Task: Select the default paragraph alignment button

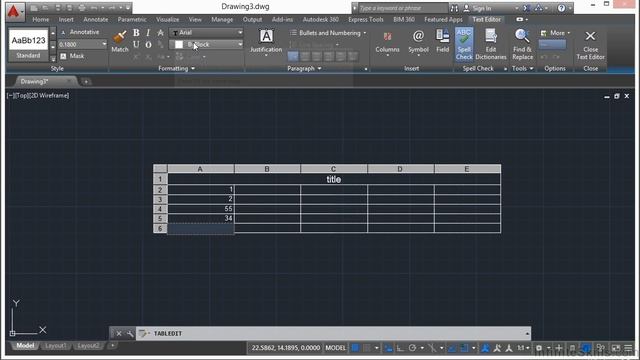Action: pyautogui.click(x=293, y=56)
